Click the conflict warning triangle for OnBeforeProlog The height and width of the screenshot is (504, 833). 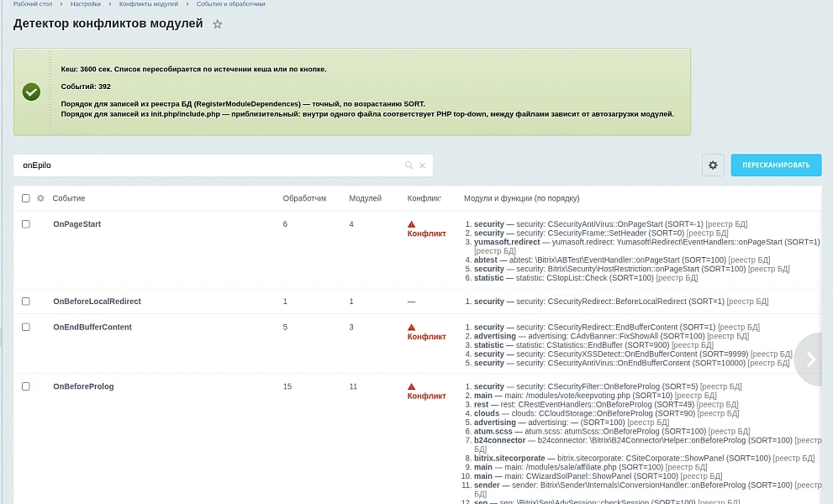[x=412, y=386]
